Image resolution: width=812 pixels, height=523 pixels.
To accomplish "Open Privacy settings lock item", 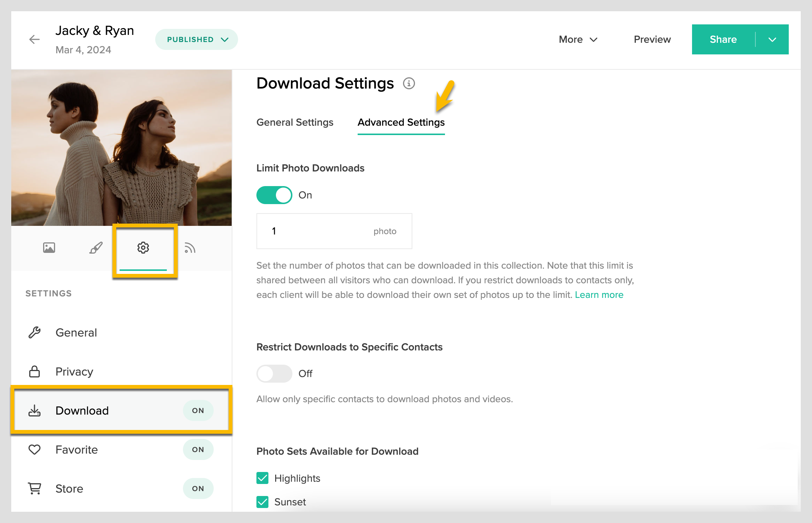I will (74, 372).
